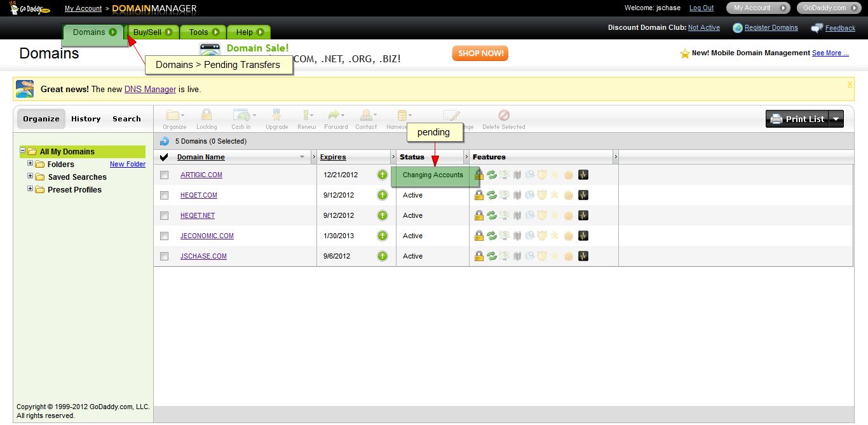Click the green alert icon in ARTIGIC.COM row
The width and height of the screenshot is (868, 425).
[383, 175]
